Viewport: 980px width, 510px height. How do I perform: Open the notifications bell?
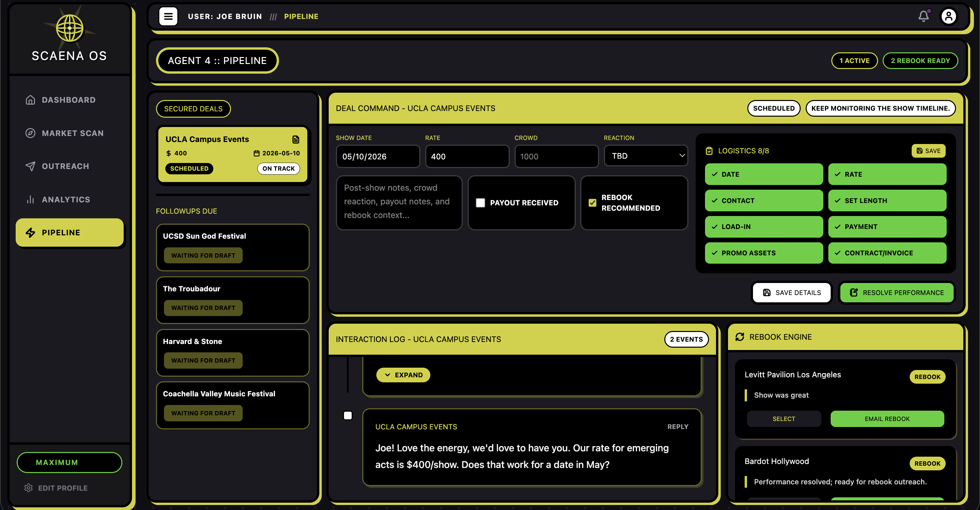click(923, 16)
